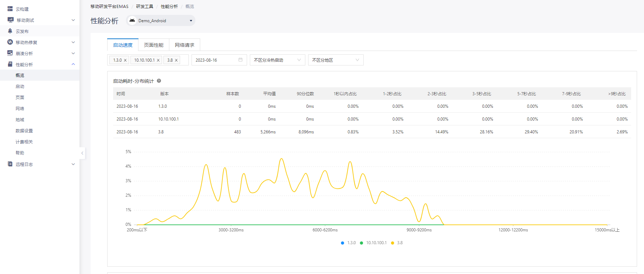
Task: Click the 移动测试 monitor icon
Action: coord(10,20)
